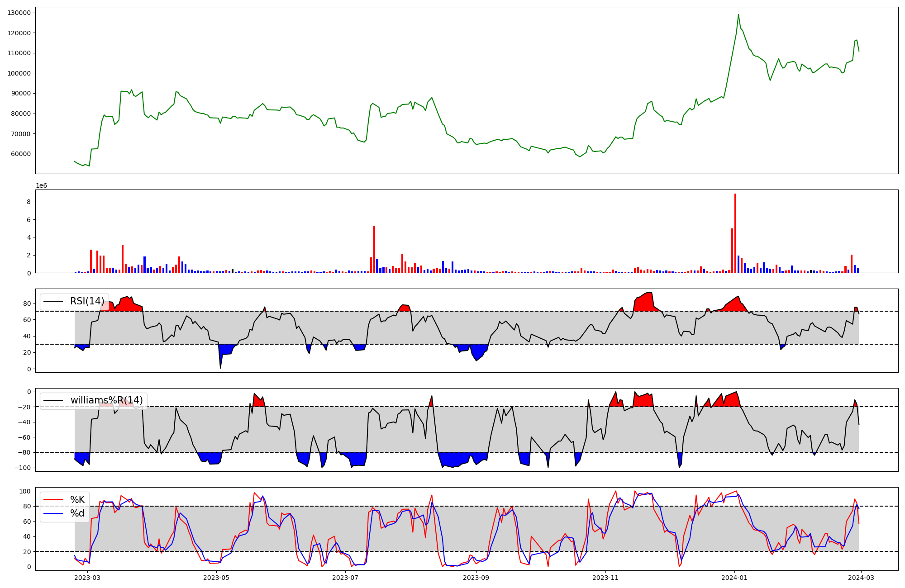Image resolution: width=905 pixels, height=588 pixels.
Task: Click the %d legend text
Action: click(x=77, y=514)
